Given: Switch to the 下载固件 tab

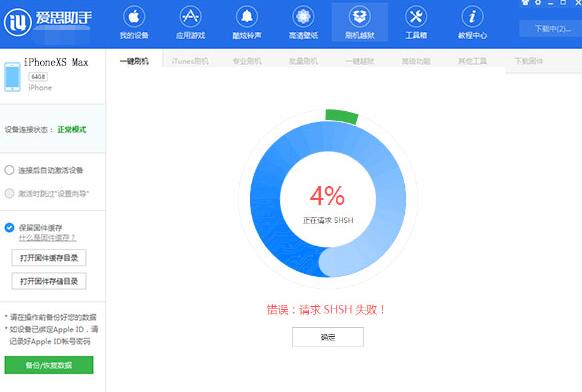Looking at the screenshot, I should pos(529,61).
